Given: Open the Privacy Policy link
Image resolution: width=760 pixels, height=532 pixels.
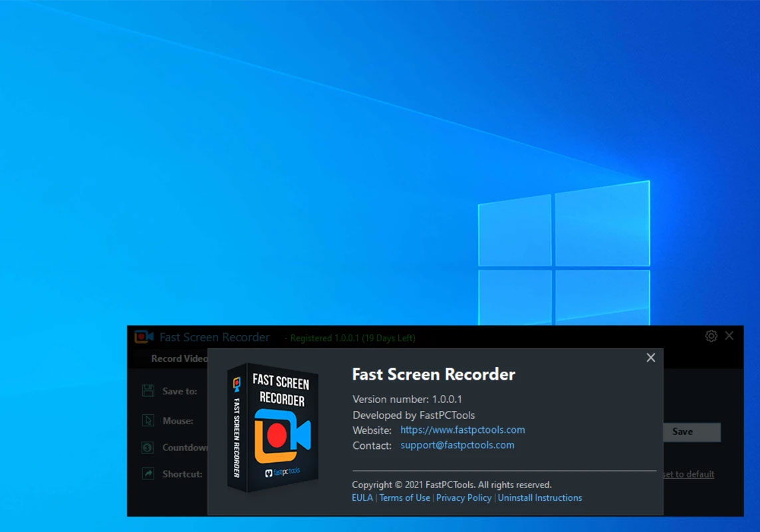Looking at the screenshot, I should (463, 497).
